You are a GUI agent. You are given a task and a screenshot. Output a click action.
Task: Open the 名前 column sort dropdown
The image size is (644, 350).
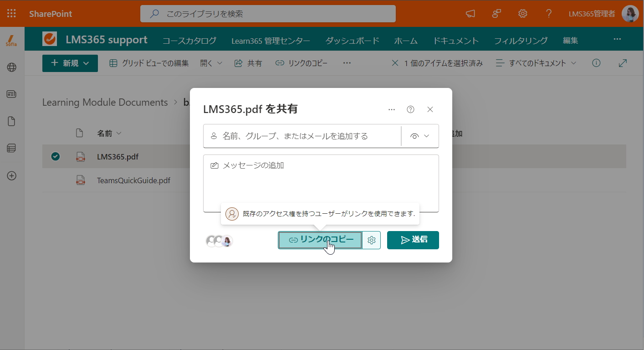[x=109, y=134]
